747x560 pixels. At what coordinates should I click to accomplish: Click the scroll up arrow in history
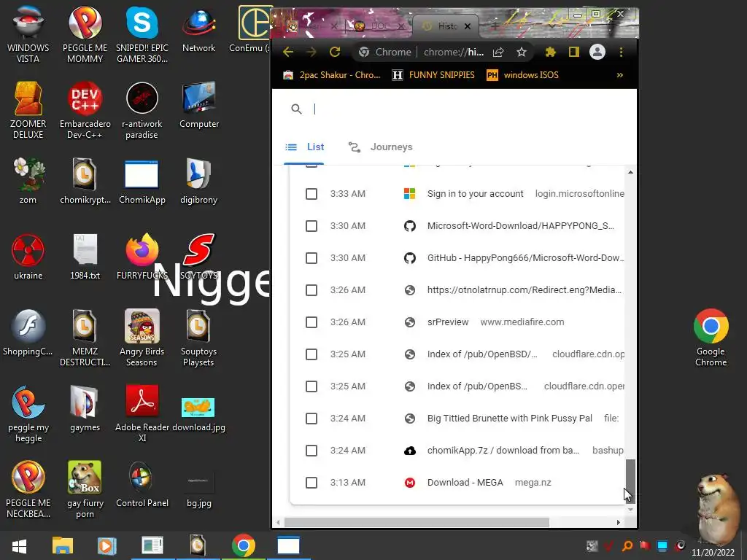click(630, 172)
